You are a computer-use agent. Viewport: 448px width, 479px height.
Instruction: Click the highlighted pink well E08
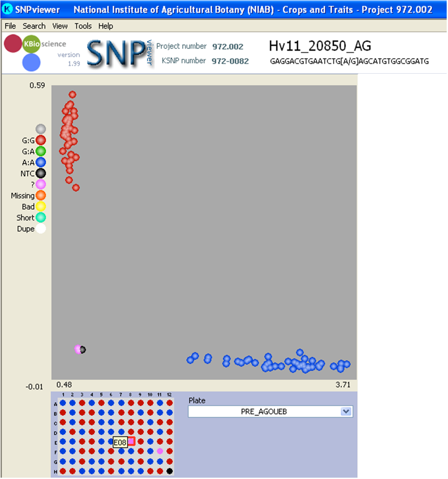pyautogui.click(x=131, y=441)
